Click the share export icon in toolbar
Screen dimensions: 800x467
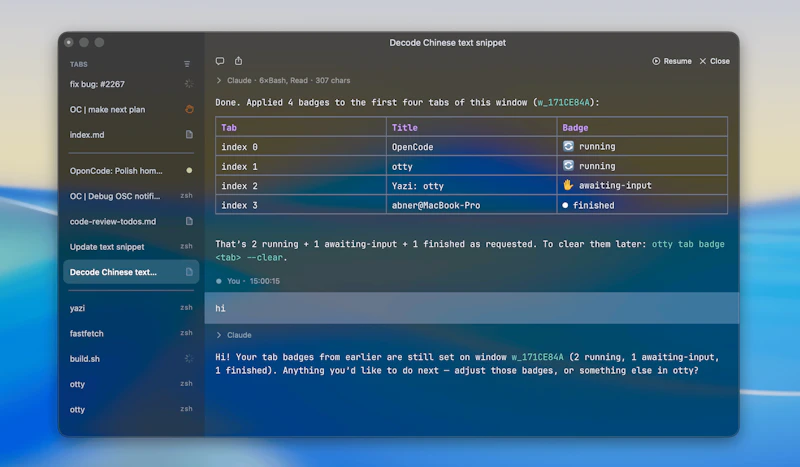click(238, 61)
